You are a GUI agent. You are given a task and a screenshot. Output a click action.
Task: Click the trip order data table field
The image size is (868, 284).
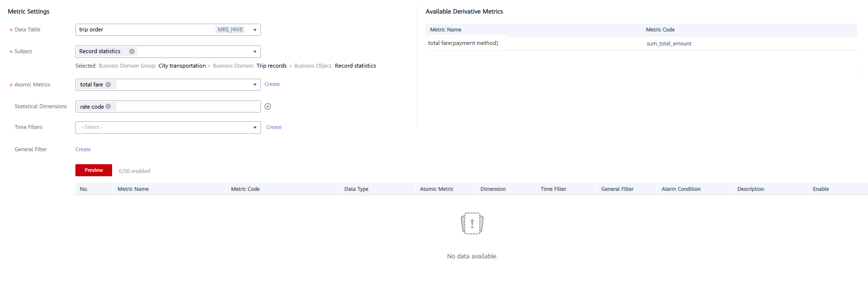pyautogui.click(x=168, y=29)
